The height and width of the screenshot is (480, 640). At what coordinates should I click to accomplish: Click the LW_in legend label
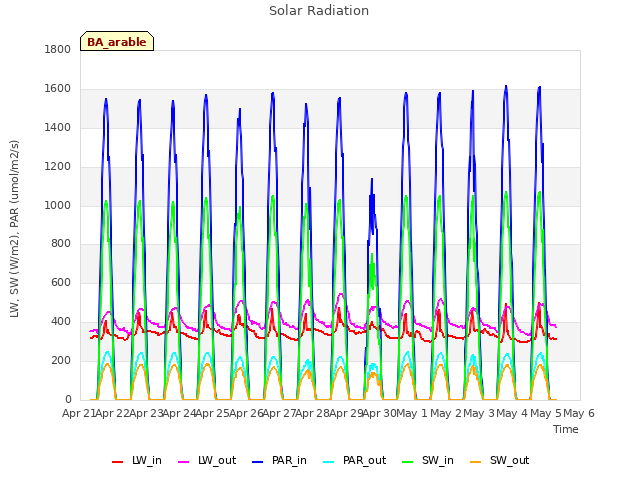click(x=147, y=460)
